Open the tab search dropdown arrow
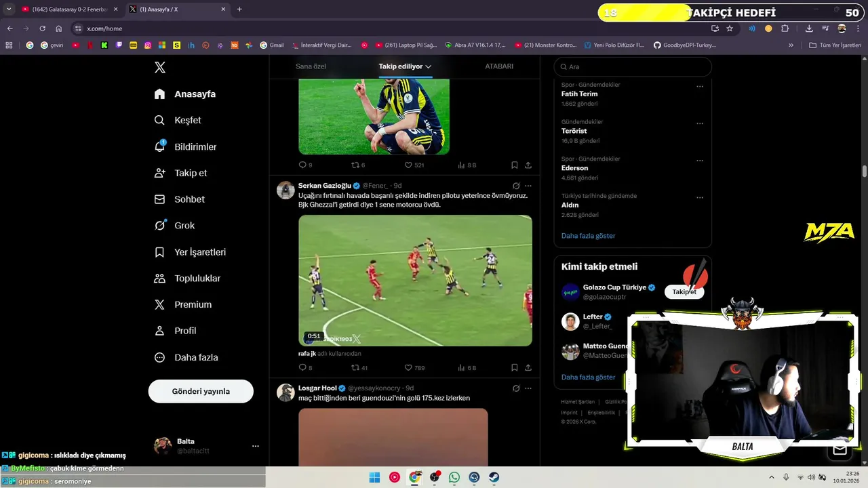 8,9
